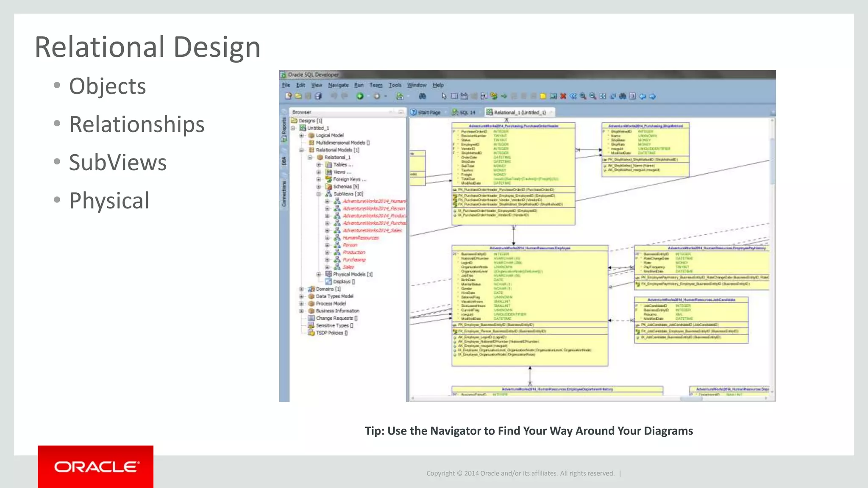868x488 pixels.
Task: Select the Business Information node
Action: pyautogui.click(x=337, y=311)
